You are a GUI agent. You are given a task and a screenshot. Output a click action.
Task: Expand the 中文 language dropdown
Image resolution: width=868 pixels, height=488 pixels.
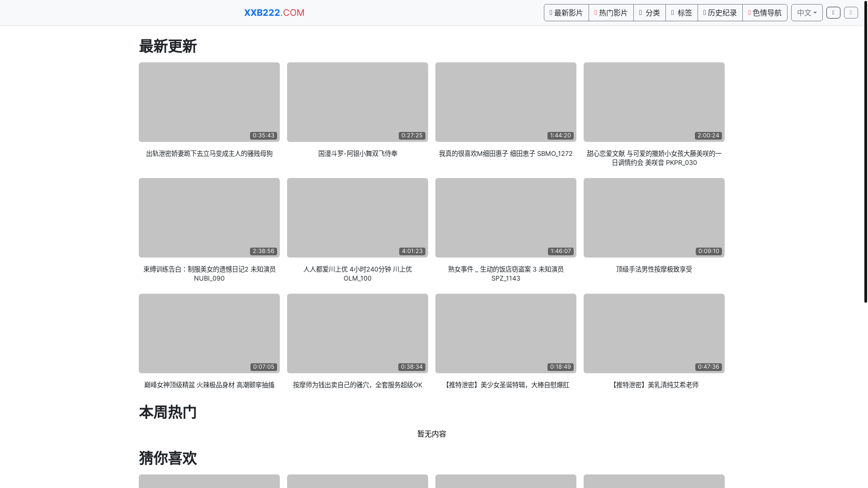807,13
